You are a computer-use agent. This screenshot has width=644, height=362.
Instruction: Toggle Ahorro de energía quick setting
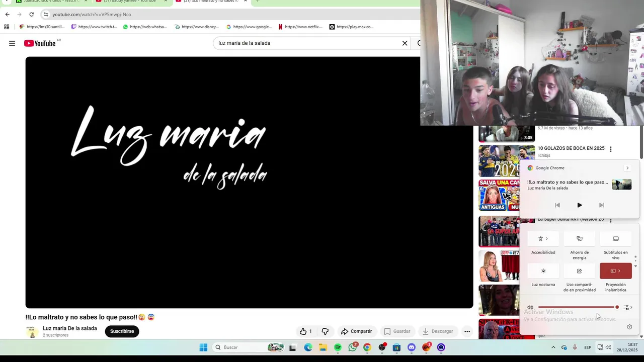point(579,239)
